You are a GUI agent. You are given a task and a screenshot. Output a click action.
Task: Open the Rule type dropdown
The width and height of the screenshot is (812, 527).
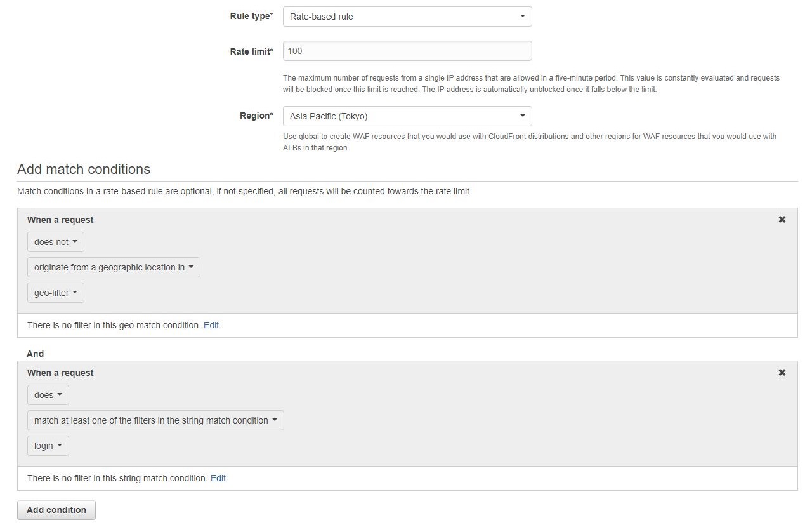click(407, 17)
